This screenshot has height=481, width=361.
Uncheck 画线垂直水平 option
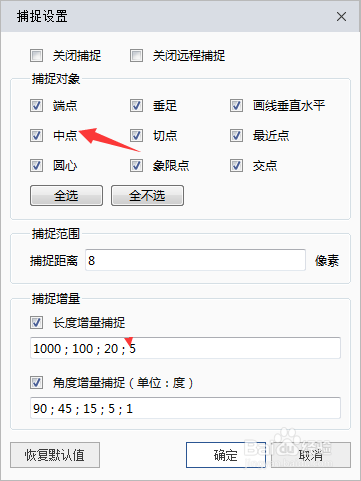tap(236, 106)
